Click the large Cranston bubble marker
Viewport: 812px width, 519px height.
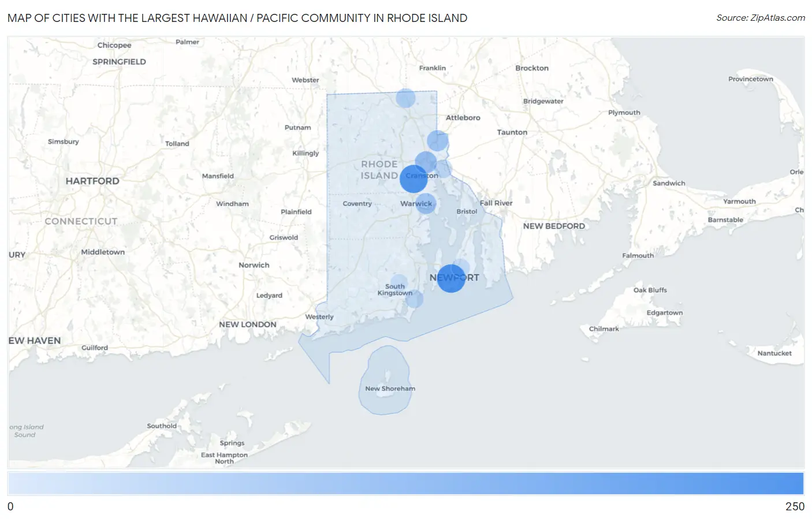click(x=414, y=178)
